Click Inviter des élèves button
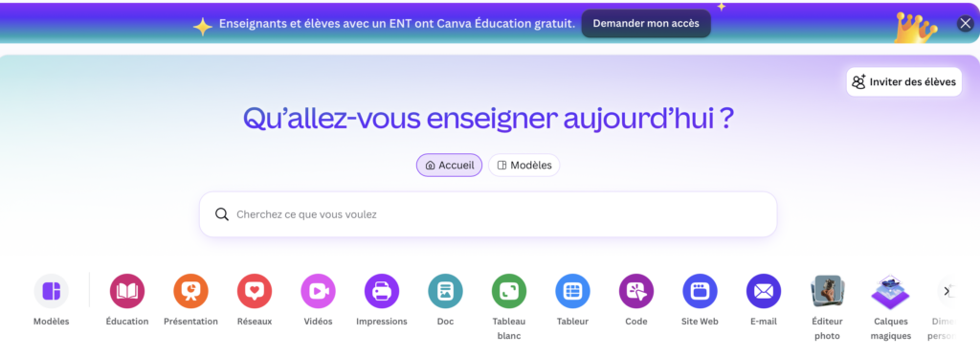 point(904,82)
